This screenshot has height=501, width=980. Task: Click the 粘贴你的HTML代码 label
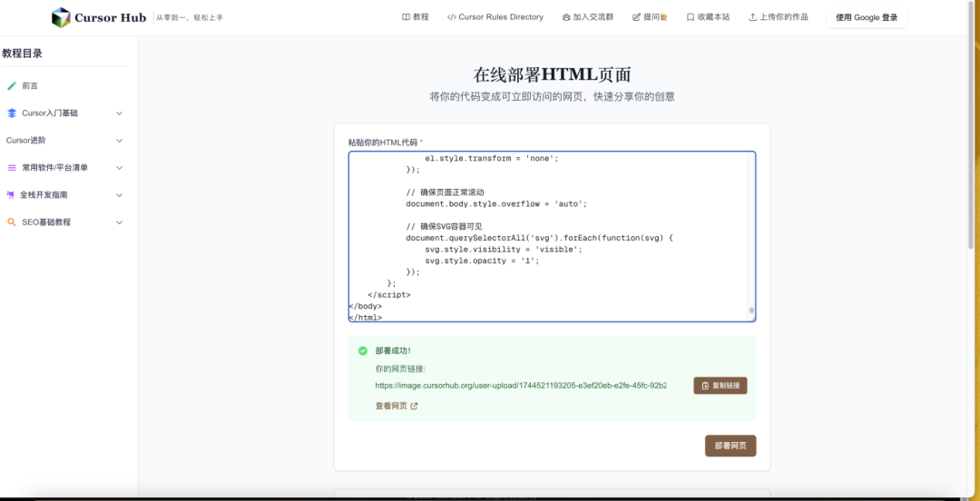coord(383,142)
